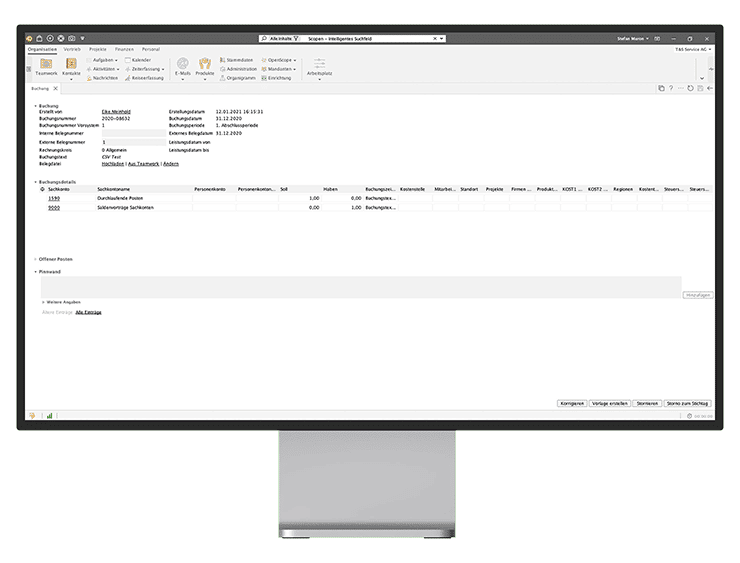Click the timer clock icon in status bar
This screenshot has width=740, height=563.
tap(690, 416)
